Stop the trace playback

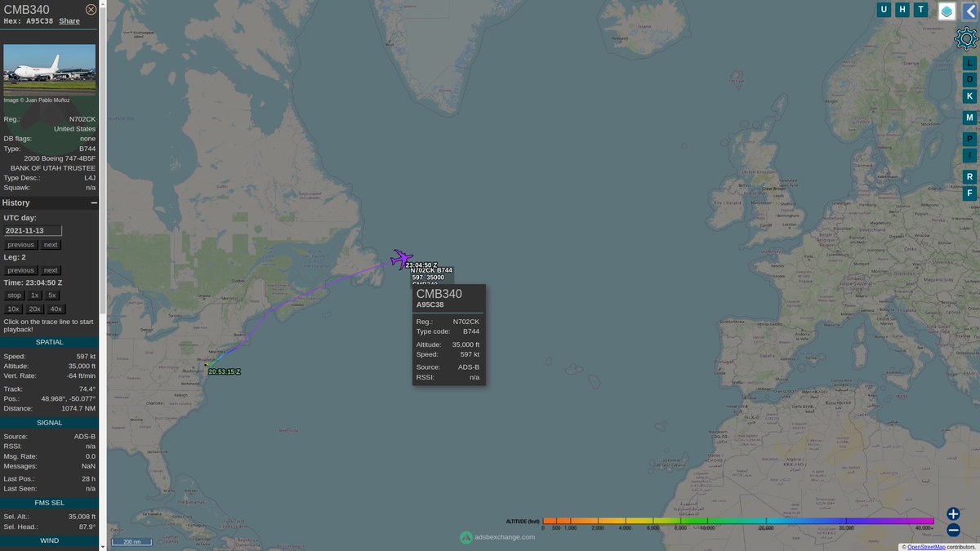tap(15, 295)
